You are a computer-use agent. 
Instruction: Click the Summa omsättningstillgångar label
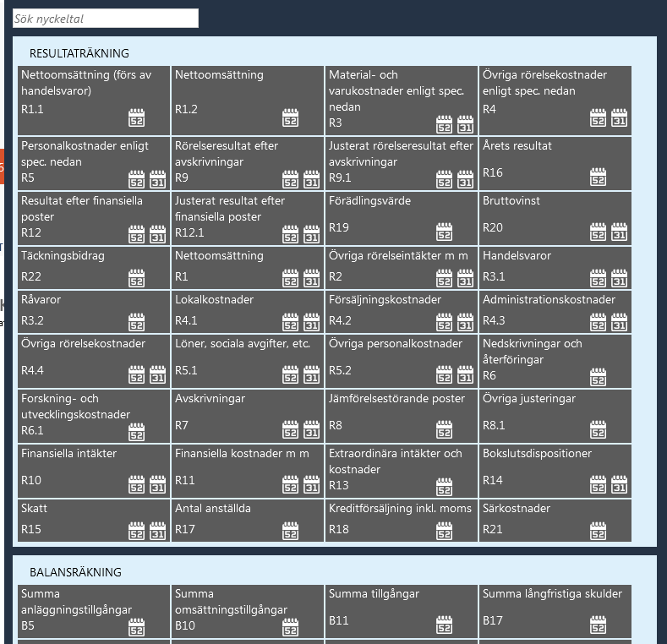coord(232,602)
